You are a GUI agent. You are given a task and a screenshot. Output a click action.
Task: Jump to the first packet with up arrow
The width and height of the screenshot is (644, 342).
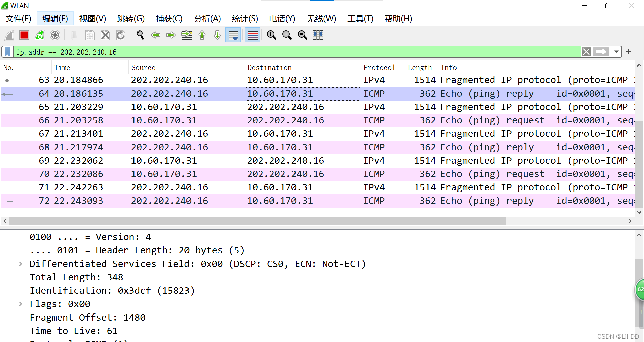pyautogui.click(x=202, y=35)
